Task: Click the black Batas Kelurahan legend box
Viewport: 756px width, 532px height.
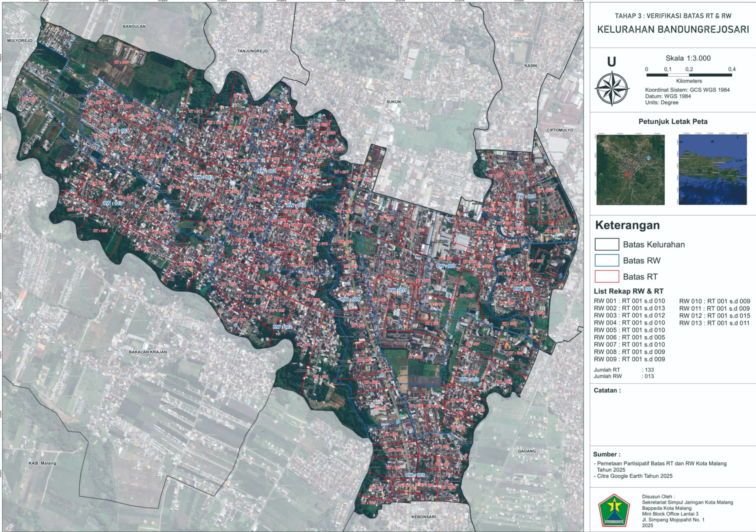Action: pyautogui.click(x=607, y=245)
